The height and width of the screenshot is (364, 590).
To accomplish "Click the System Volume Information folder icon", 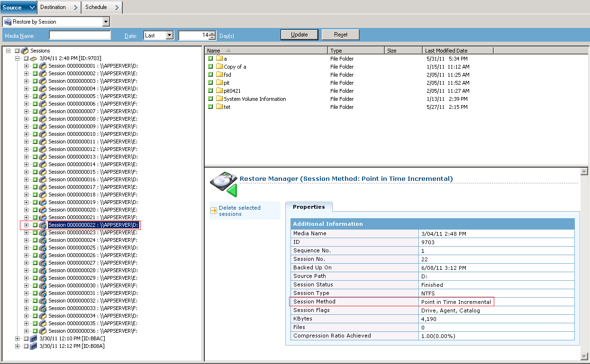I will coord(219,99).
